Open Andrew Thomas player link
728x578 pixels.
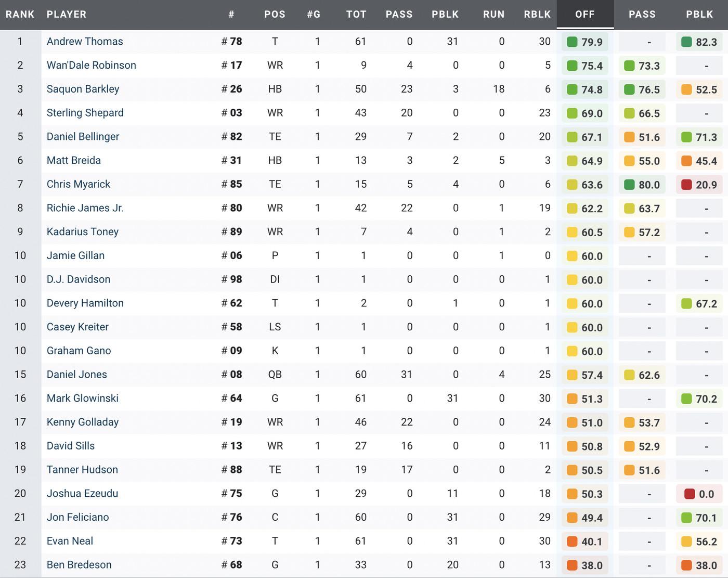[85, 41]
